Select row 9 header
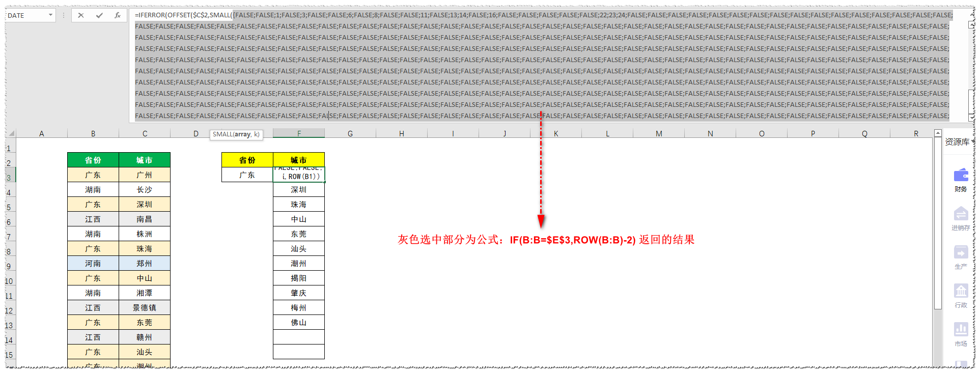This screenshot has height=373, width=980. click(11, 263)
